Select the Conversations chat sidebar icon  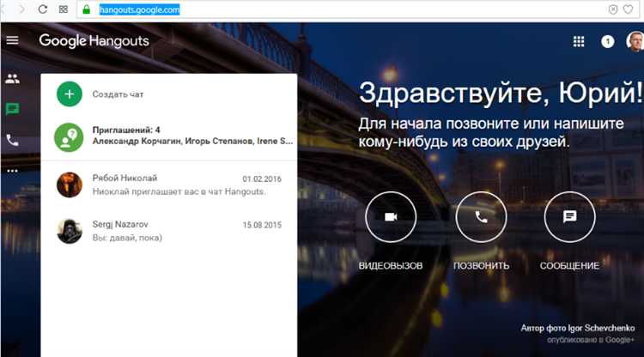12,109
